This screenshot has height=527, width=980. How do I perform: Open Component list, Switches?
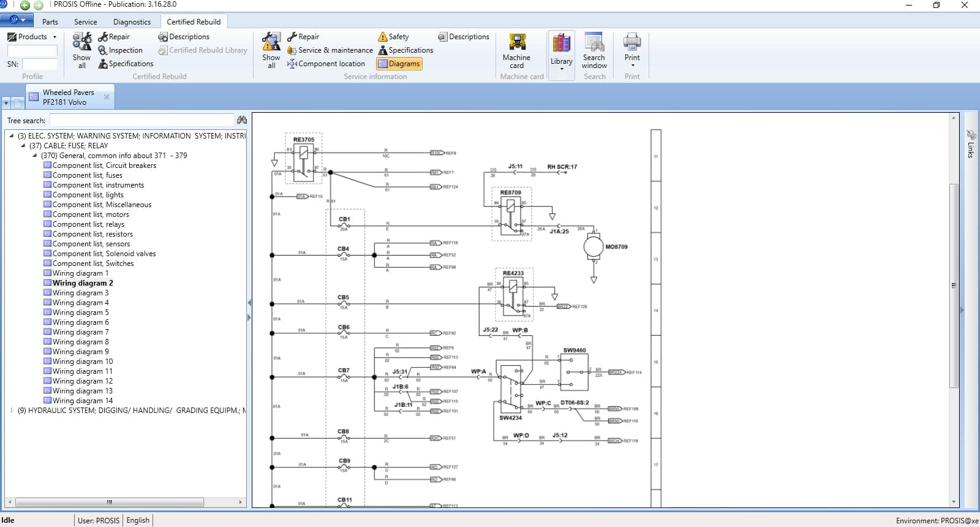point(93,263)
